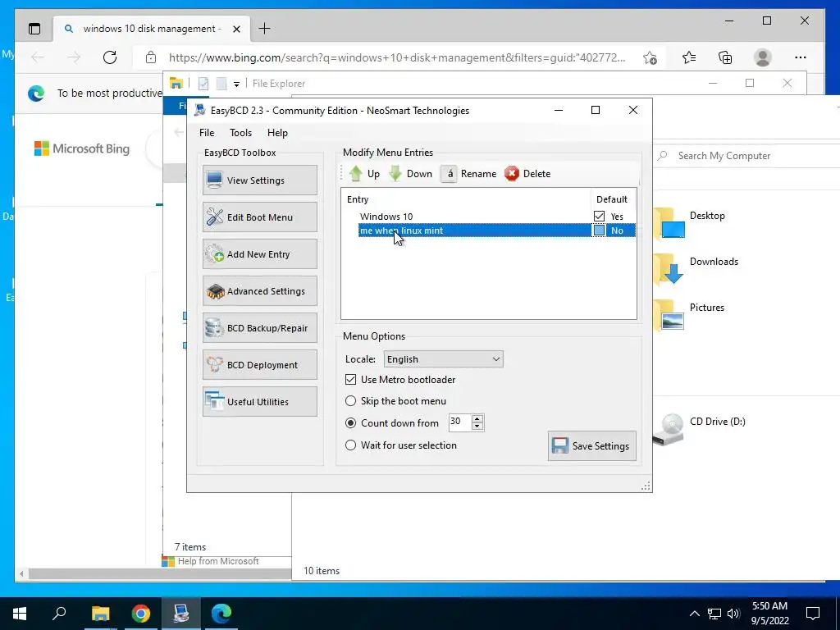The height and width of the screenshot is (630, 840).
Task: Open the Locale dropdown
Action: point(444,359)
